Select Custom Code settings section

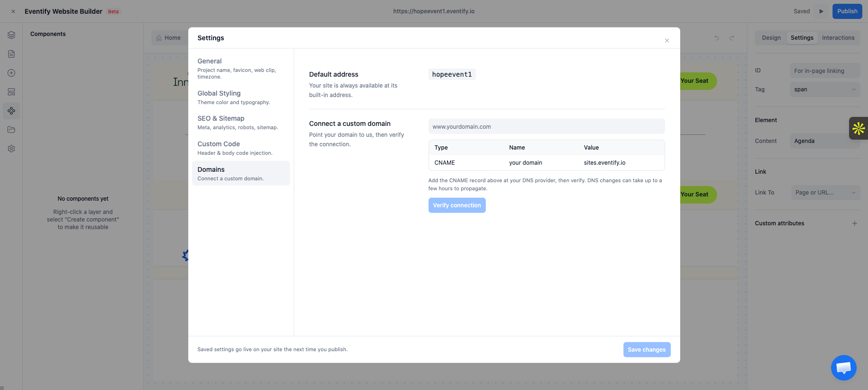coord(241,148)
